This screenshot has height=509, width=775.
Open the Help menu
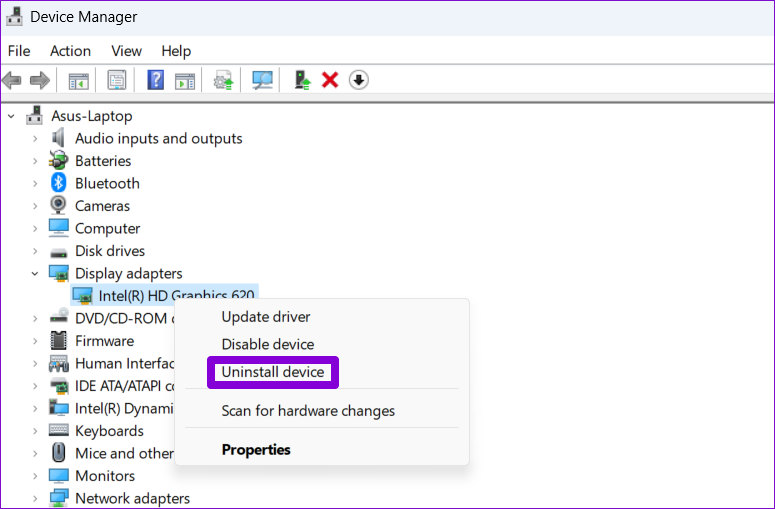tap(176, 51)
